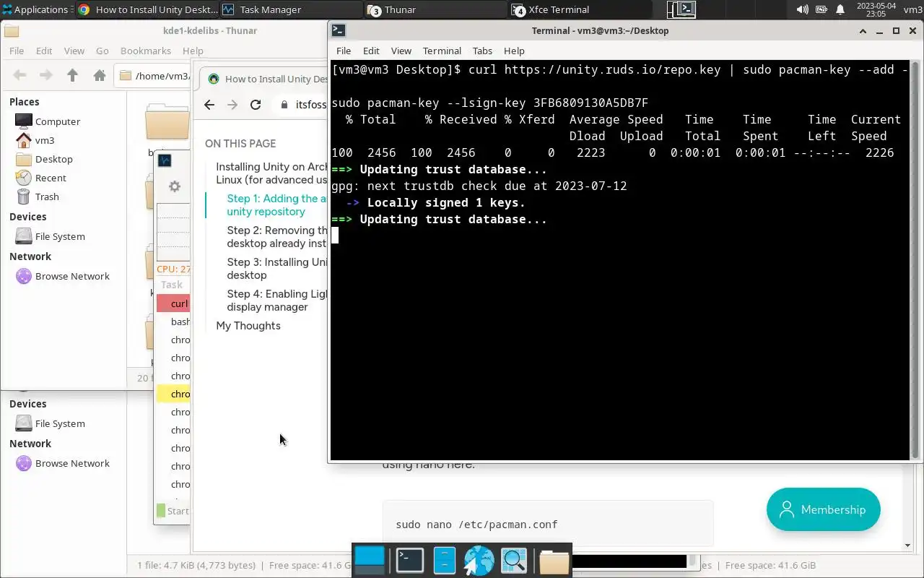Select the bash process row in Task Manager
The image size is (924, 578).
coord(173,322)
